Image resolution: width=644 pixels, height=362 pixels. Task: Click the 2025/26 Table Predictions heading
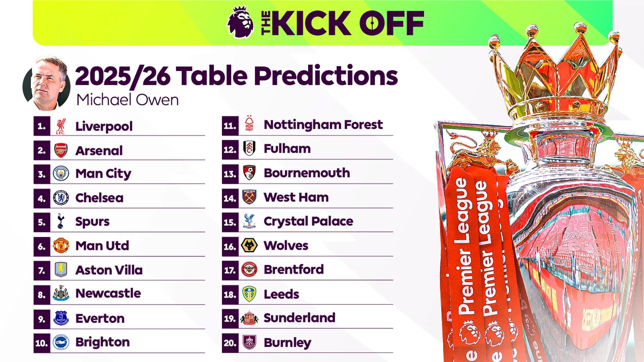(236, 76)
